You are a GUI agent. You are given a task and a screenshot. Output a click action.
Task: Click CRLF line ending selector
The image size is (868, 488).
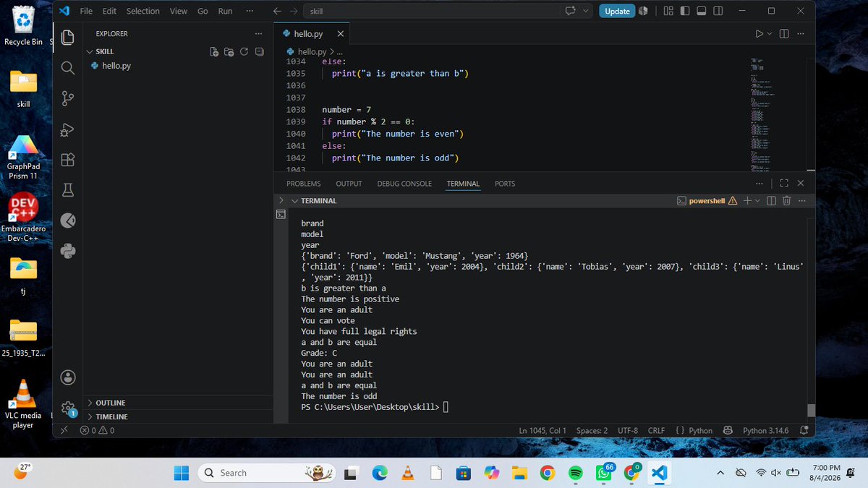656,430
